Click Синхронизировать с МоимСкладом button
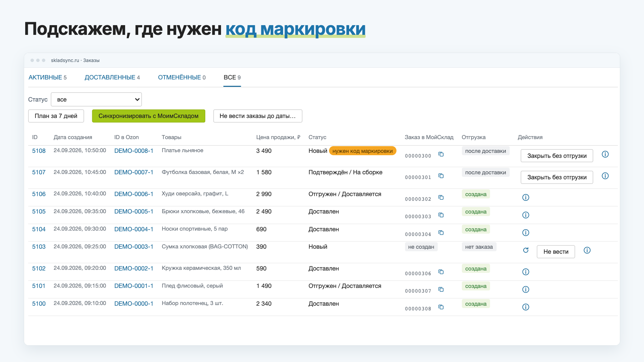Screen dimensions: 644x362 (149, 116)
